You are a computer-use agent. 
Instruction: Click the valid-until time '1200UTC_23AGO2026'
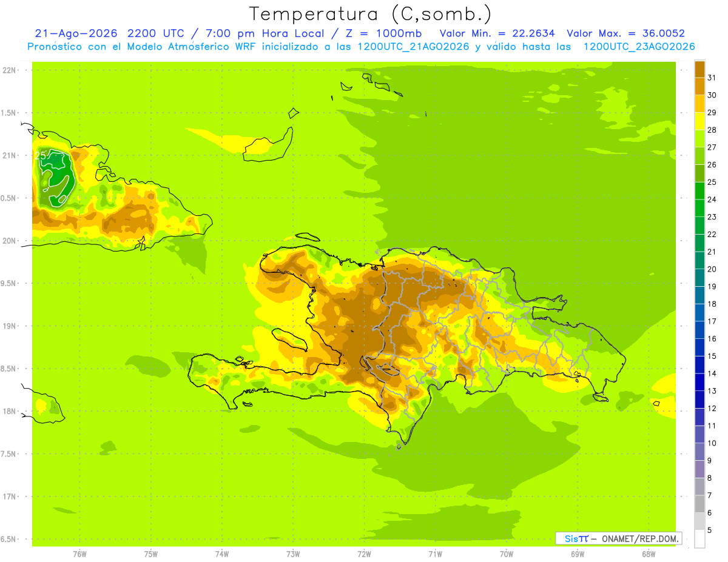point(639,47)
